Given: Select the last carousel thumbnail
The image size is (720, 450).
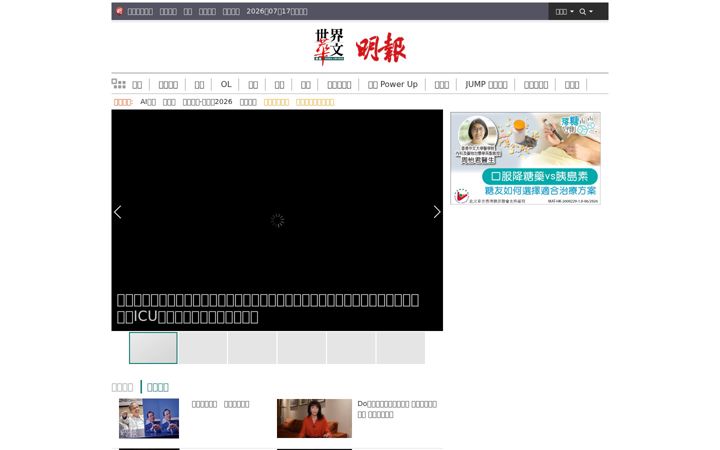Looking at the screenshot, I should 400,348.
